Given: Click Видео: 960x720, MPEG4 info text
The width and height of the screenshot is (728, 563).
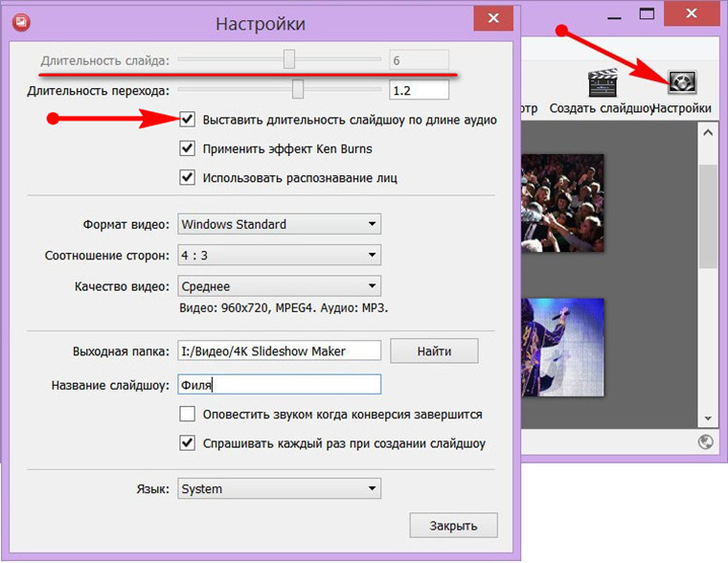Looking at the screenshot, I should [x=284, y=307].
